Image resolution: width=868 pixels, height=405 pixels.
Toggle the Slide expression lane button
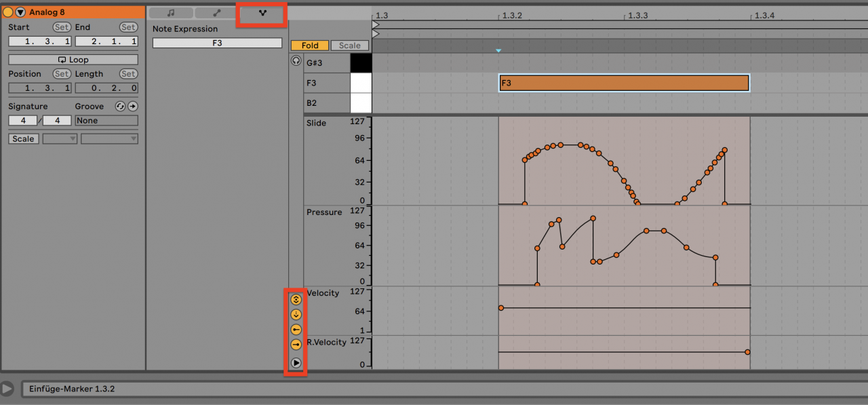click(296, 299)
